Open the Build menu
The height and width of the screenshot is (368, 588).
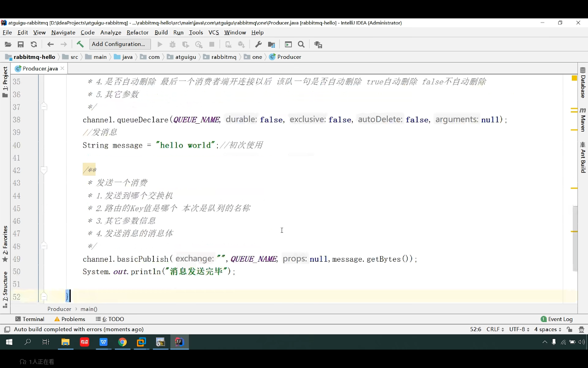(161, 32)
